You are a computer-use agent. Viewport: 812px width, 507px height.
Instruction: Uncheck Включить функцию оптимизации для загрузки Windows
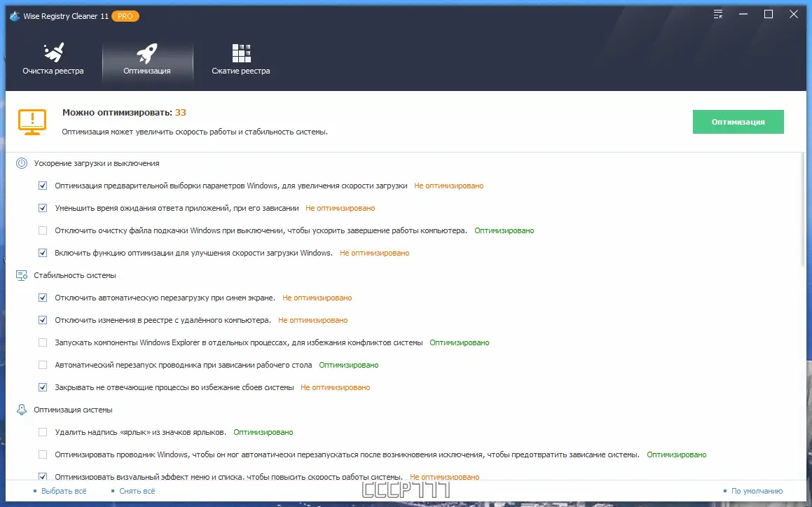click(x=43, y=253)
